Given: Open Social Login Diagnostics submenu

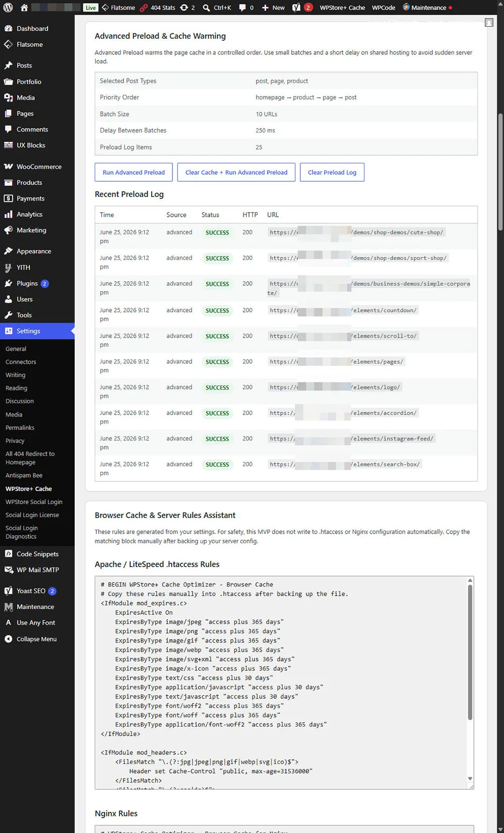Looking at the screenshot, I should (22, 532).
